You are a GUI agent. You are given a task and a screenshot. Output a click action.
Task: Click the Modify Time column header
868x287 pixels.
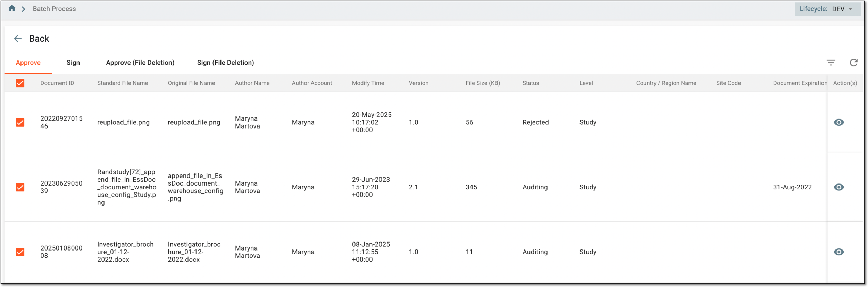tap(368, 83)
